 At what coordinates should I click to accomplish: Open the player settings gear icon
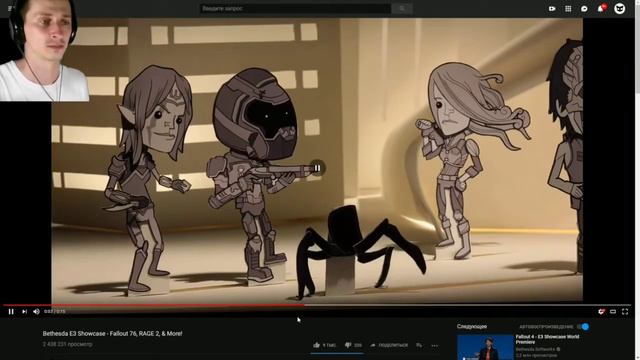coord(601,311)
